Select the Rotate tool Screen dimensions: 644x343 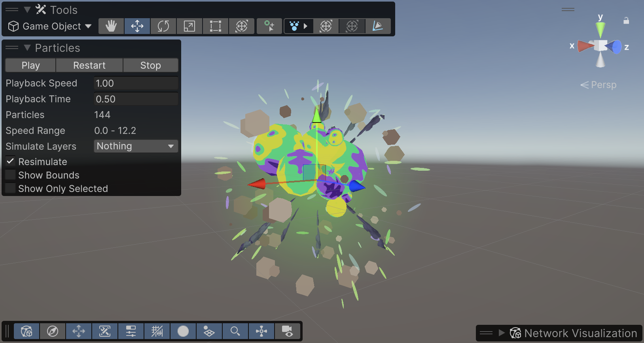(163, 26)
